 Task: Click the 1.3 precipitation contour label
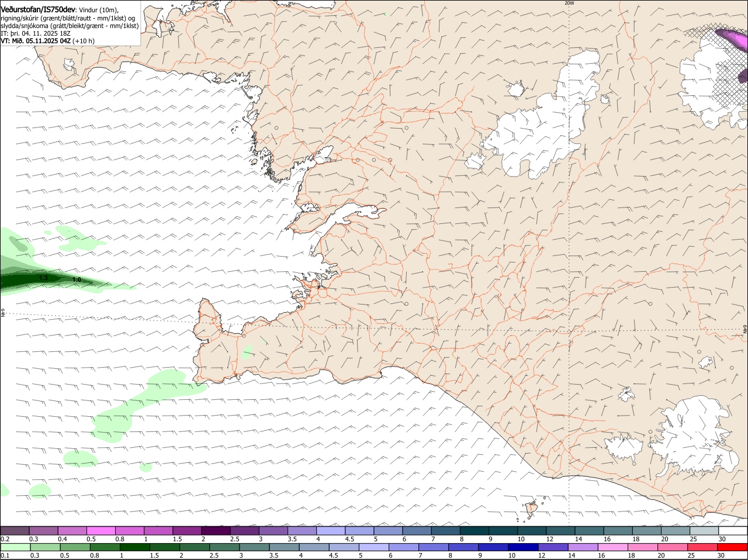(x=44, y=278)
